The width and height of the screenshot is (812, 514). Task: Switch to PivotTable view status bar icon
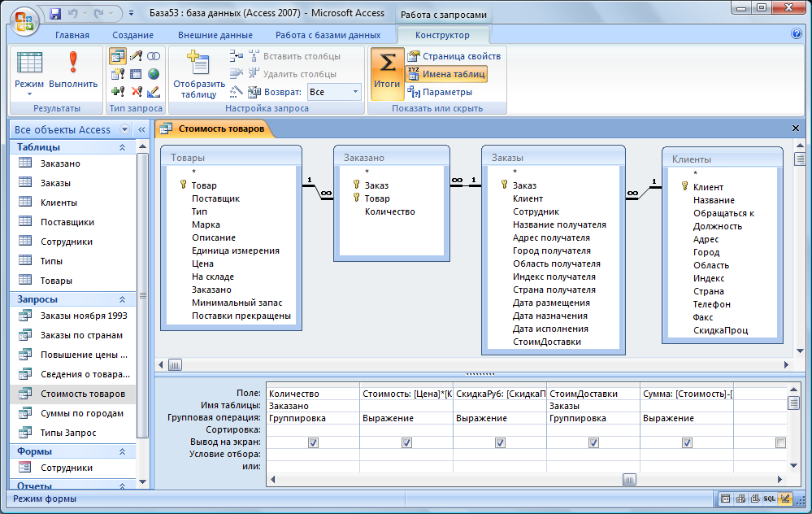pos(740,499)
